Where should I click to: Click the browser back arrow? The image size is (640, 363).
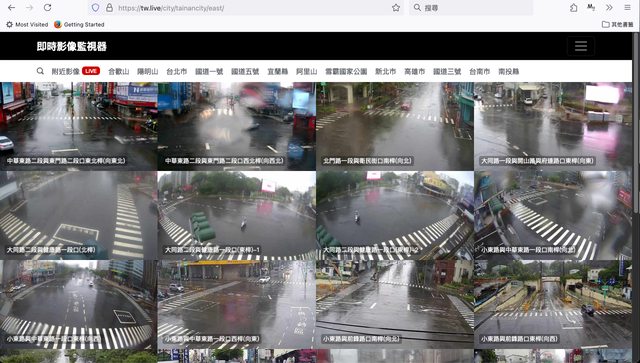coord(11,8)
